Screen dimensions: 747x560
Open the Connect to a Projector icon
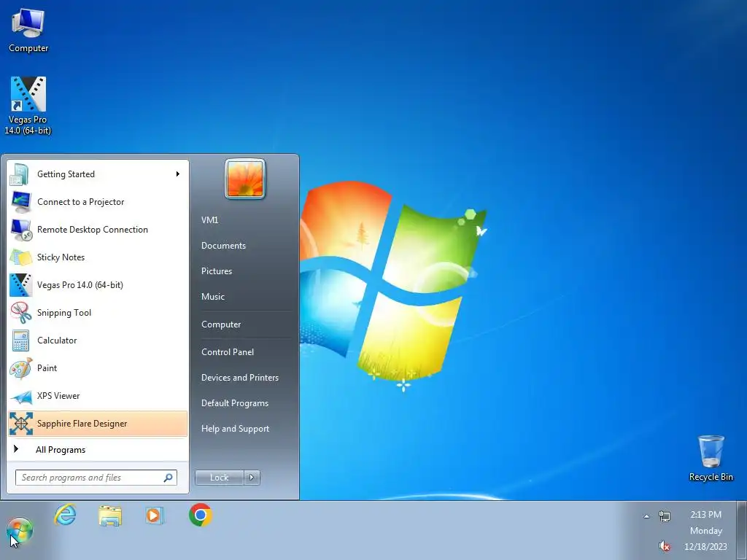pos(21,202)
